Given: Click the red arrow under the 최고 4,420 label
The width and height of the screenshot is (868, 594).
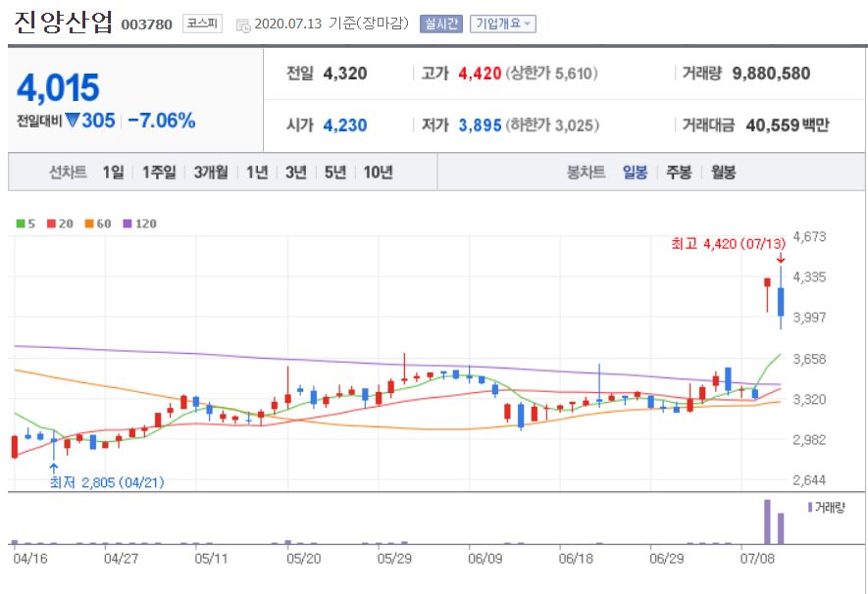Looking at the screenshot, I should 781,258.
